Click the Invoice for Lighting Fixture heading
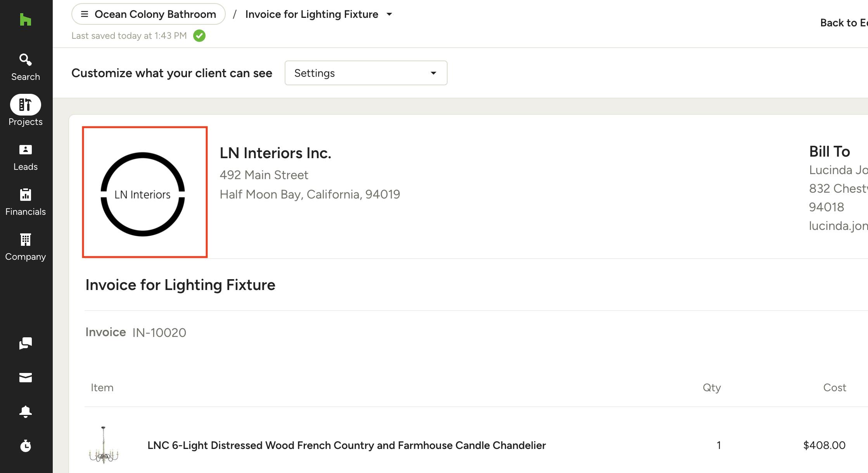868x473 pixels. click(x=180, y=285)
